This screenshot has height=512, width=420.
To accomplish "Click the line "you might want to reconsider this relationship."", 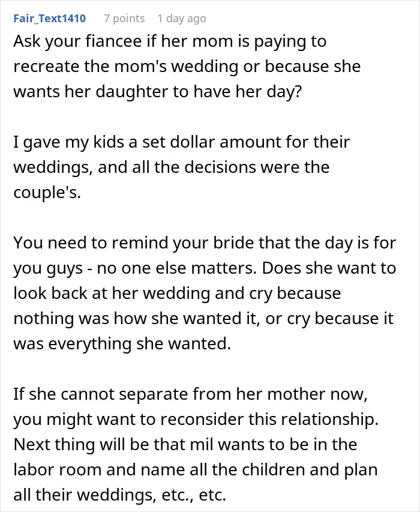I will 196,420.
